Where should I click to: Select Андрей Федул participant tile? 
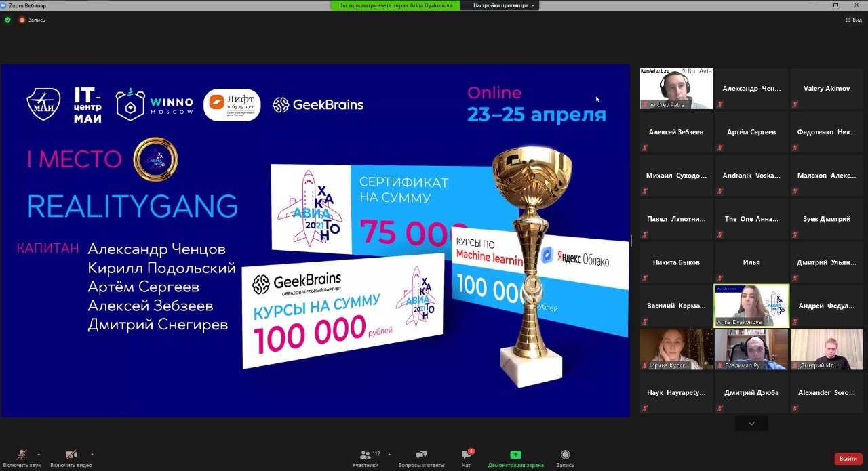[827, 306]
